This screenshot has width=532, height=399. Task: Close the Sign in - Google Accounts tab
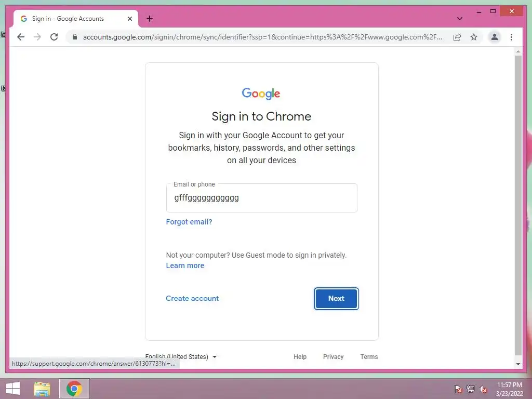(x=129, y=19)
